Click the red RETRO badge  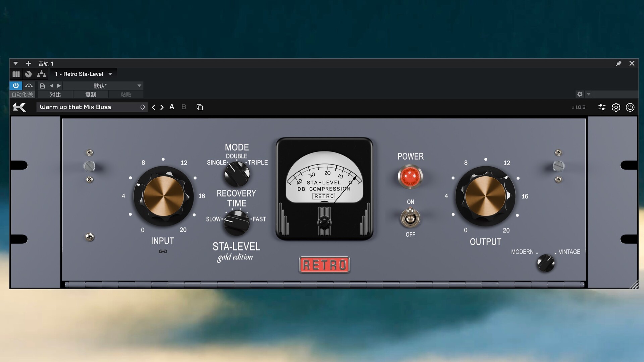(324, 265)
